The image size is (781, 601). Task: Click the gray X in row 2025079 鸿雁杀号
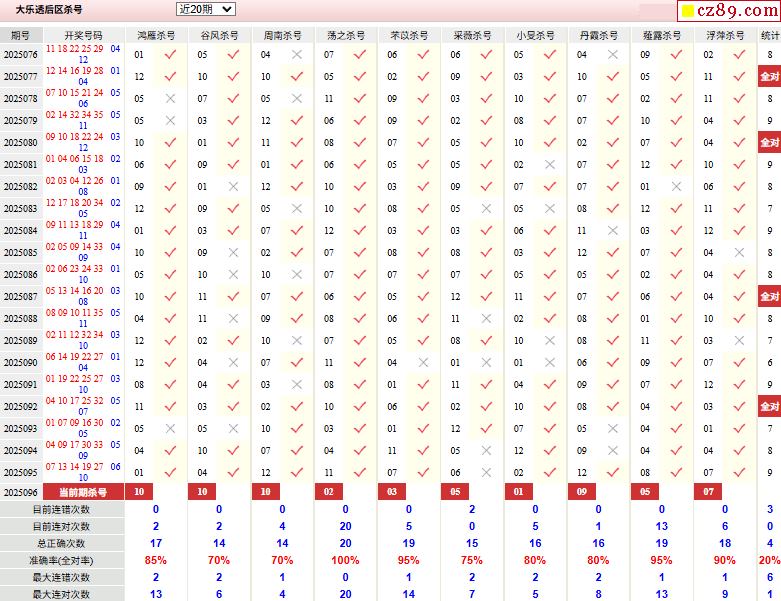point(170,120)
